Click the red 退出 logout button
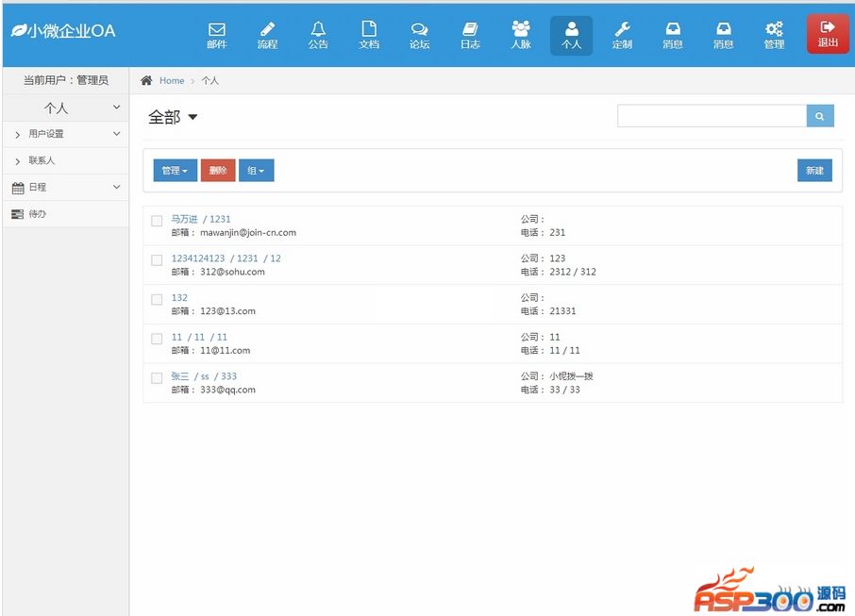Viewport: 855px width, 616px height. pyautogui.click(x=828, y=34)
